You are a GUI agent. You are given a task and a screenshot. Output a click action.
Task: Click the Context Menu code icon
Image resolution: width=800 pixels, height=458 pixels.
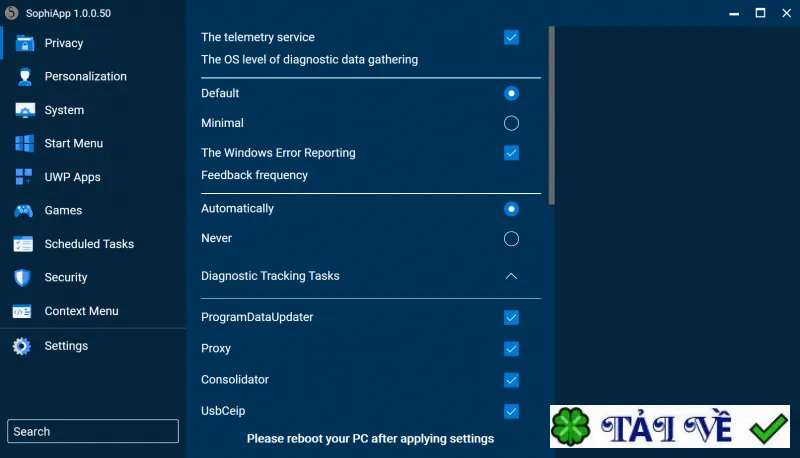(x=22, y=311)
